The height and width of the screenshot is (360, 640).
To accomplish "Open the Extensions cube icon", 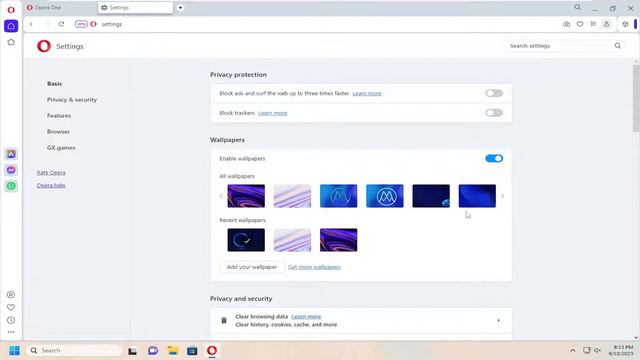I will point(625,24).
